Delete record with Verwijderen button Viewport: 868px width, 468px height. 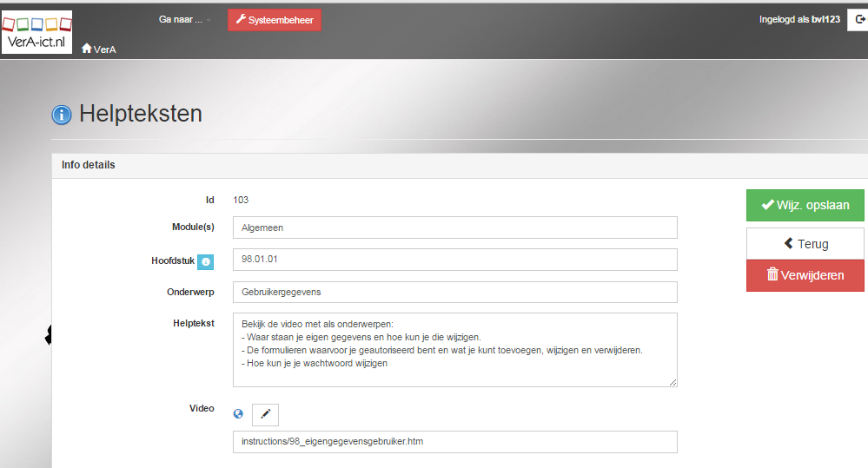[805, 275]
